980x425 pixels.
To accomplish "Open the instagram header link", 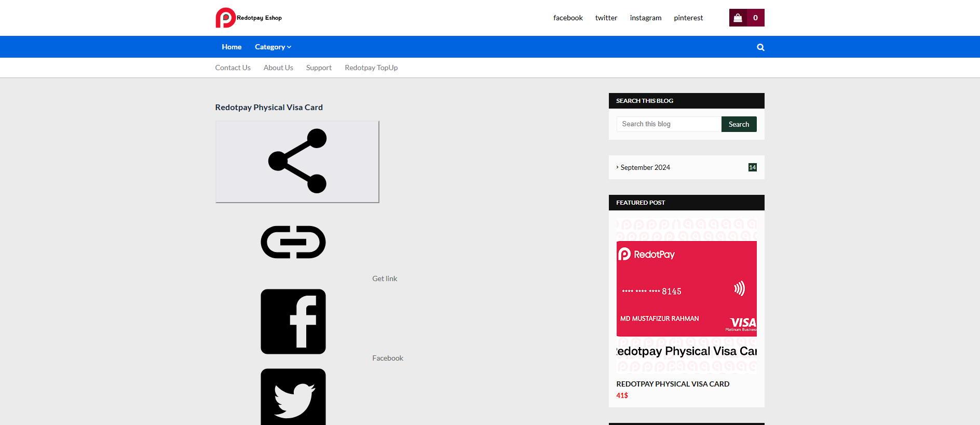I will 646,18.
